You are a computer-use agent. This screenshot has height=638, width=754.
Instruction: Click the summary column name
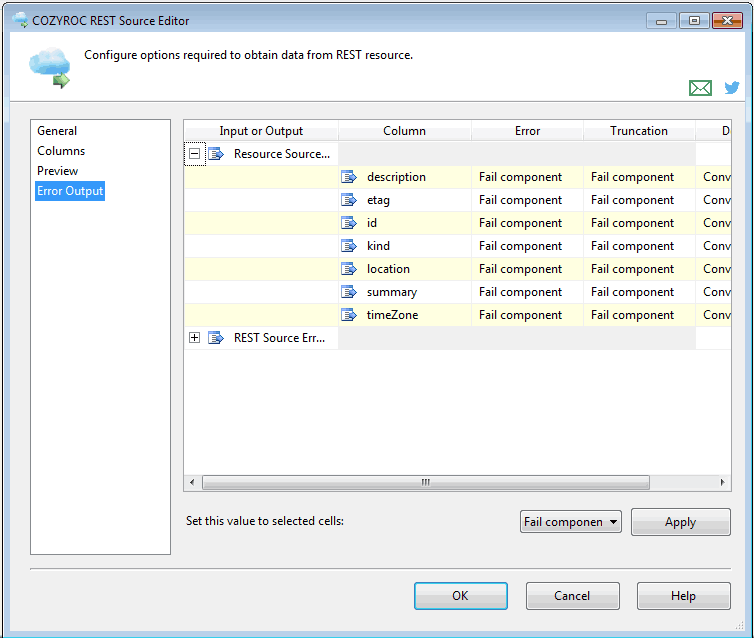tap(392, 292)
